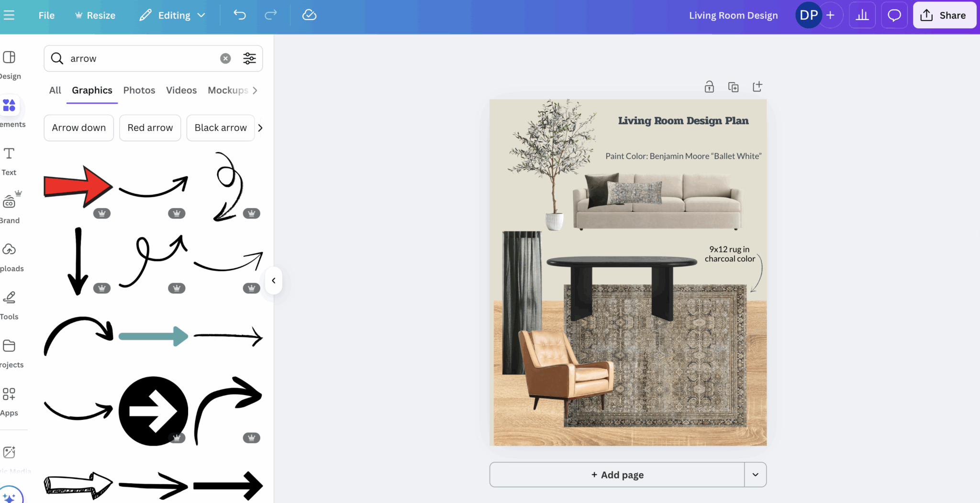Collapse the side panel arrow handle

pos(274,281)
